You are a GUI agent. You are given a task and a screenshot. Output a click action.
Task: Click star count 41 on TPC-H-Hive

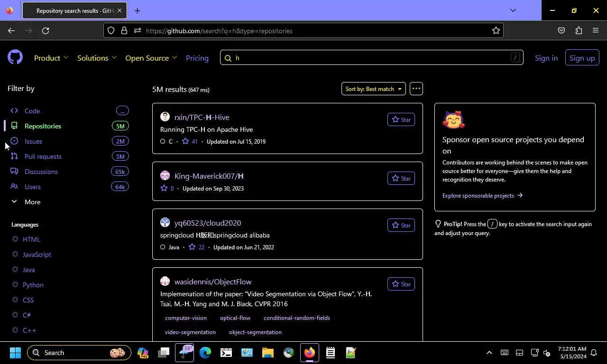pos(190,141)
